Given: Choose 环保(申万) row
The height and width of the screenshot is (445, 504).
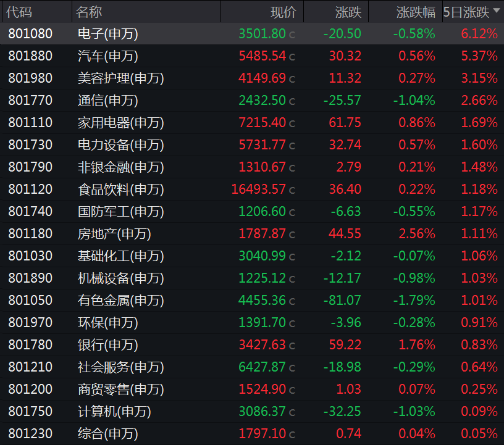Looking at the screenshot, I should pyautogui.click(x=252, y=322).
